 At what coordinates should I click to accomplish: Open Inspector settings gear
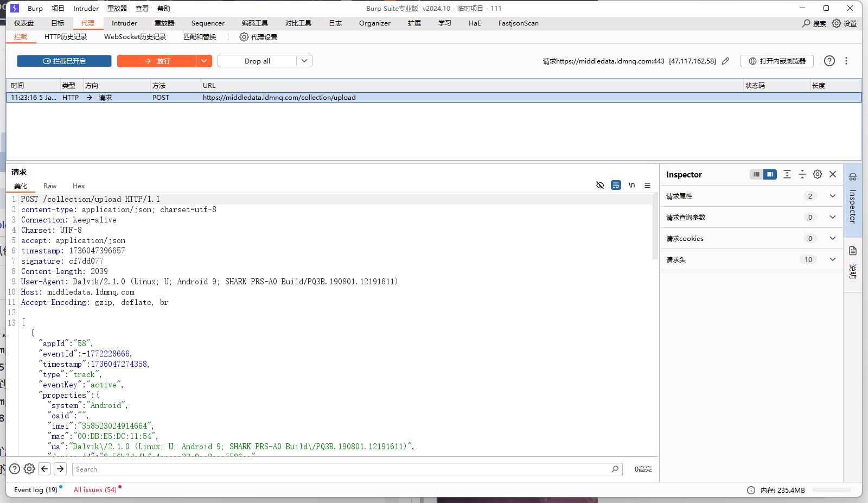click(818, 174)
